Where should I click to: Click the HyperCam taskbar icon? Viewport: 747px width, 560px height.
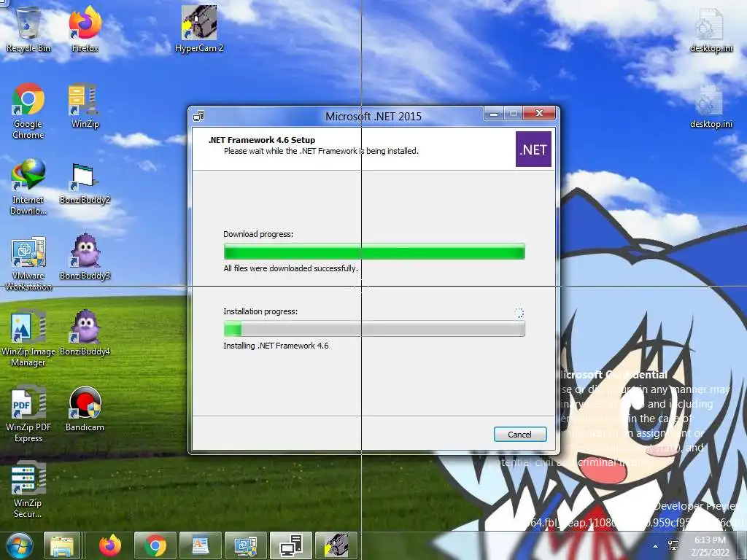(336, 545)
